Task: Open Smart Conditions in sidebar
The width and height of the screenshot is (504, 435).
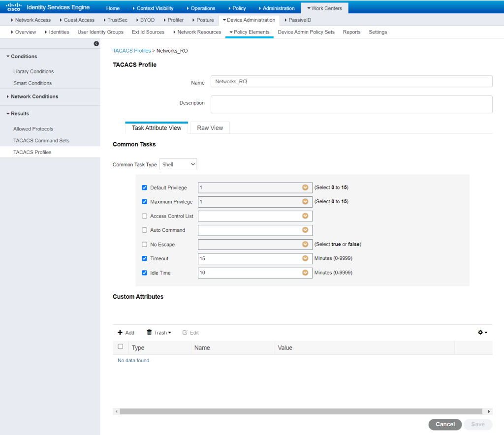Action: 32,83
